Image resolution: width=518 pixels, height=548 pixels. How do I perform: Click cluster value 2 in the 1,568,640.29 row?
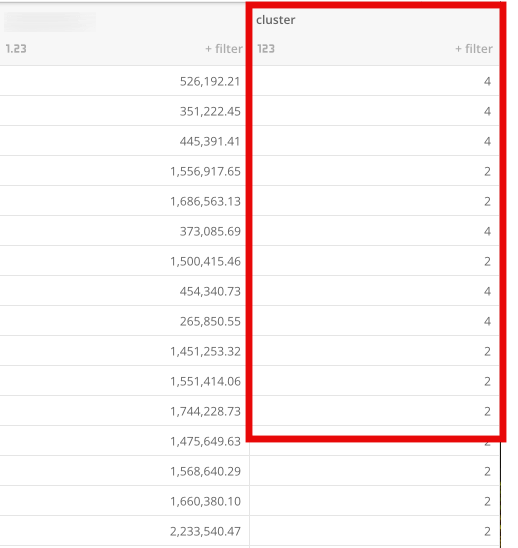click(488, 472)
